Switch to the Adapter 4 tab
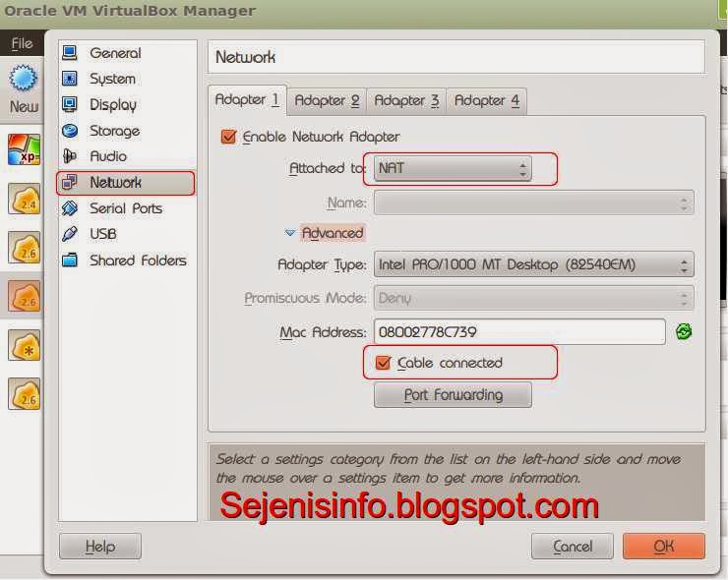The height and width of the screenshot is (580, 728). coord(487,100)
